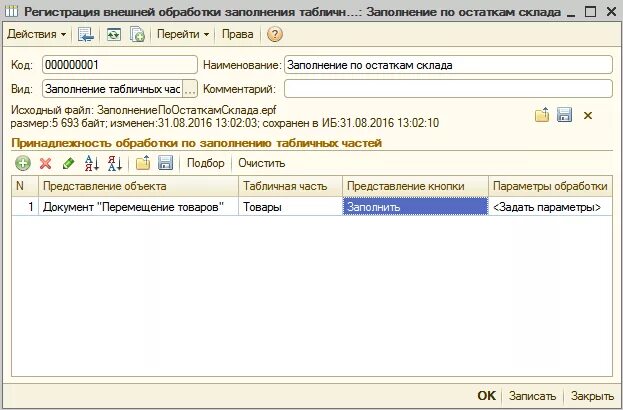The width and height of the screenshot is (623, 410).
Task: Edit the row with the pencil icon
Action: point(68,163)
